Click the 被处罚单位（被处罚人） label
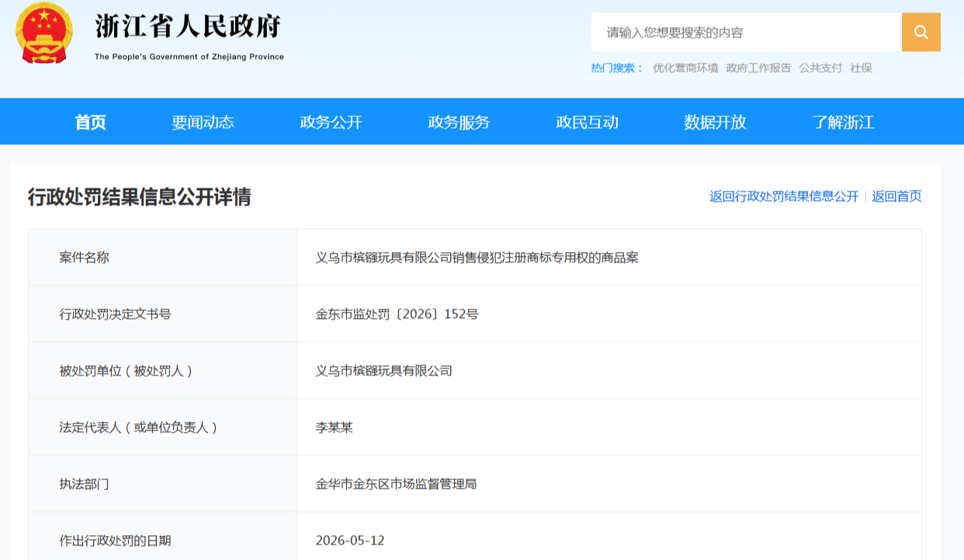The image size is (964, 560). (126, 371)
